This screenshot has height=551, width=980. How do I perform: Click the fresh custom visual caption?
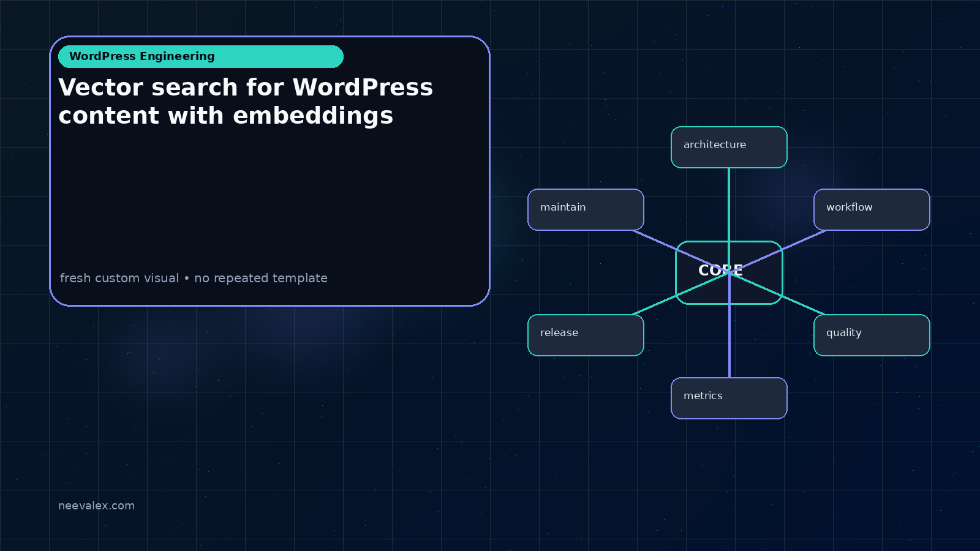(194, 278)
